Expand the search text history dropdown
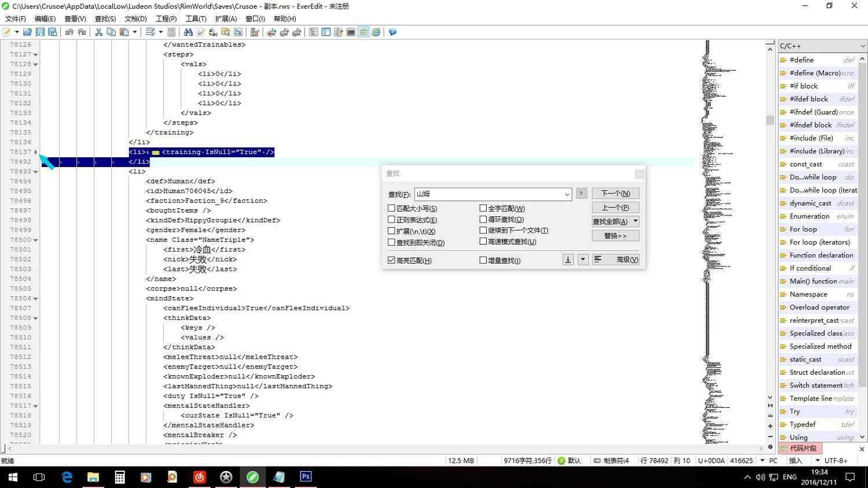Image resolution: width=868 pixels, height=488 pixels. point(567,194)
